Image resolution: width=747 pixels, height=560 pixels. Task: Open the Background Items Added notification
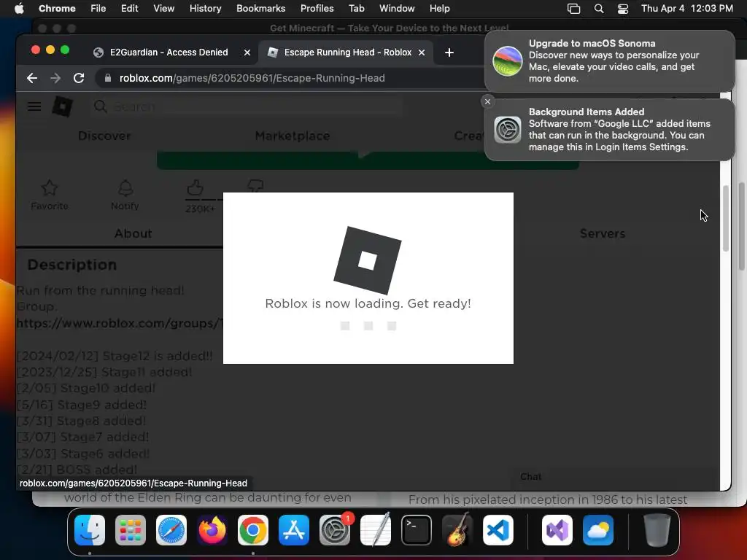(609, 130)
